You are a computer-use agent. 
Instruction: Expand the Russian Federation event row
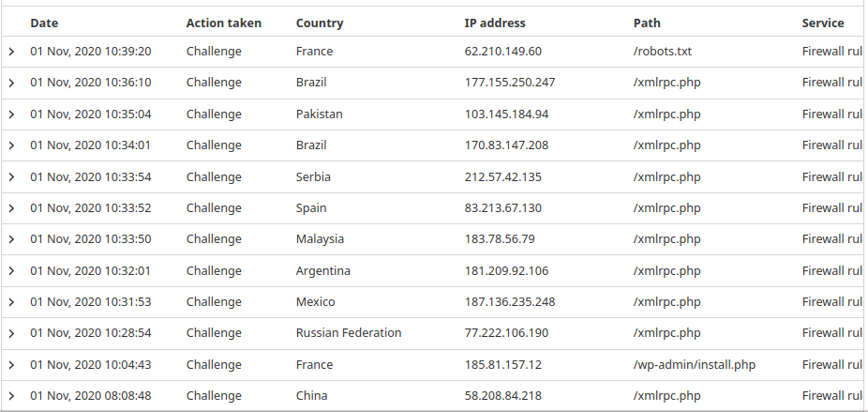pos(11,333)
